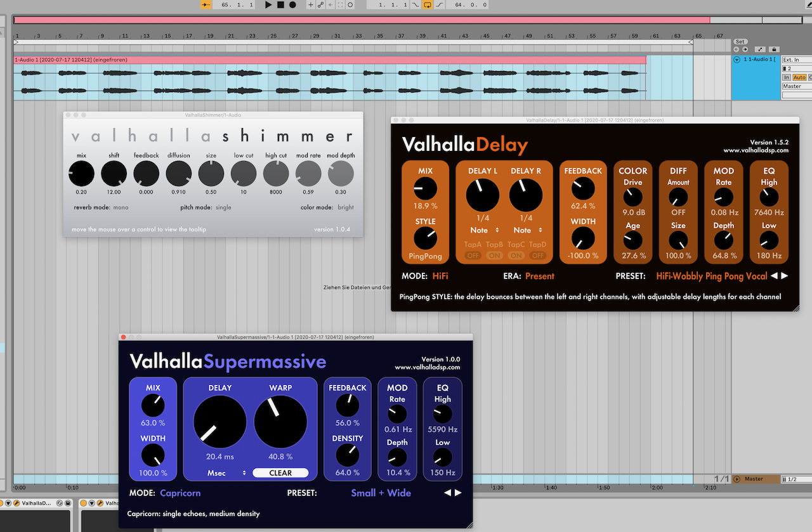Click the STYLE knob set to PingPong
812x532 pixels.
click(x=425, y=238)
